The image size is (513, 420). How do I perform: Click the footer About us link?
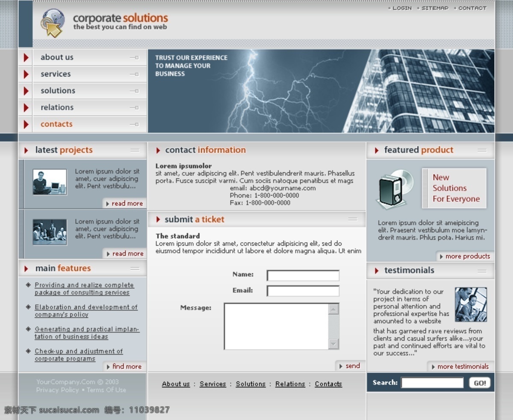[x=176, y=384]
